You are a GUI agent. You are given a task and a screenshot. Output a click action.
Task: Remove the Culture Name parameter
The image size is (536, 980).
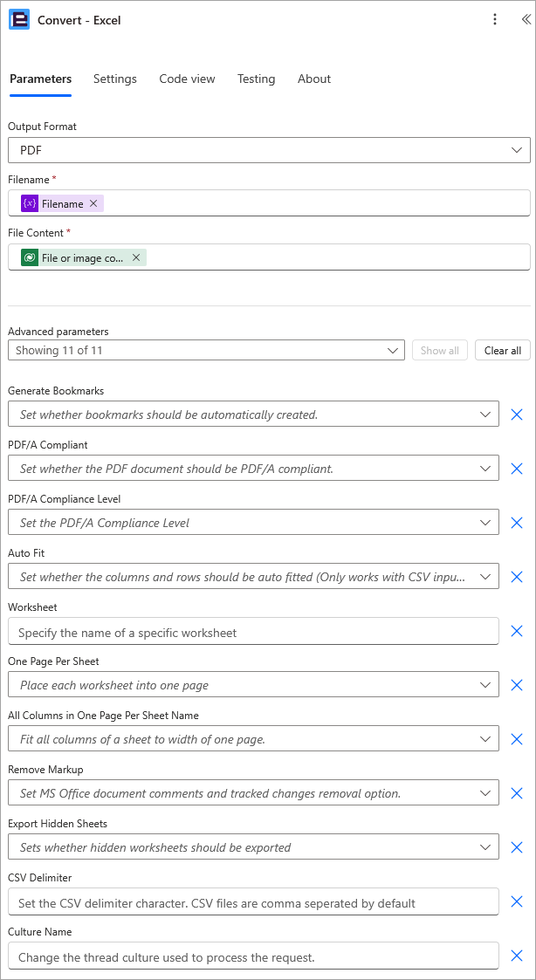[x=517, y=955]
